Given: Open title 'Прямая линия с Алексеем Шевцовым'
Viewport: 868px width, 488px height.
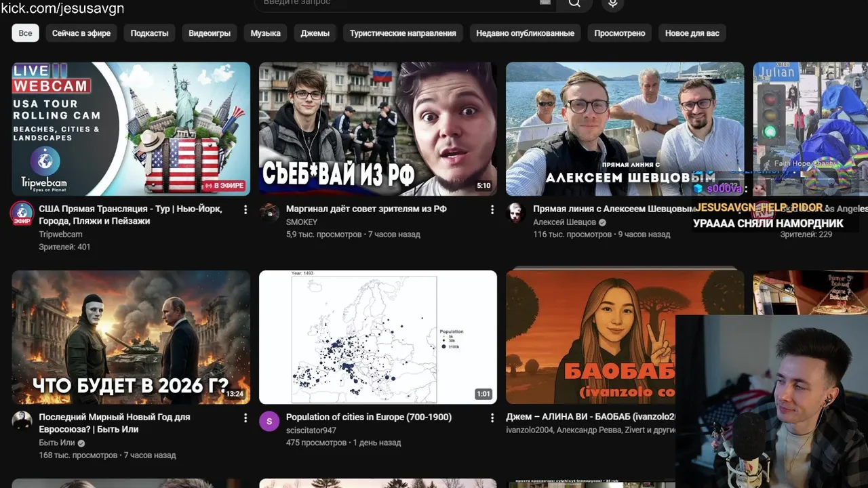Looking at the screenshot, I should click(614, 209).
